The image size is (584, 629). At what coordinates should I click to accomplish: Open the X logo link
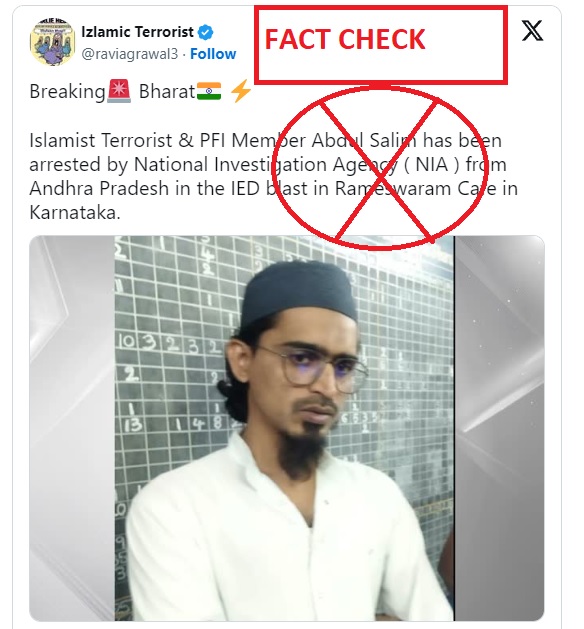[x=532, y=30]
